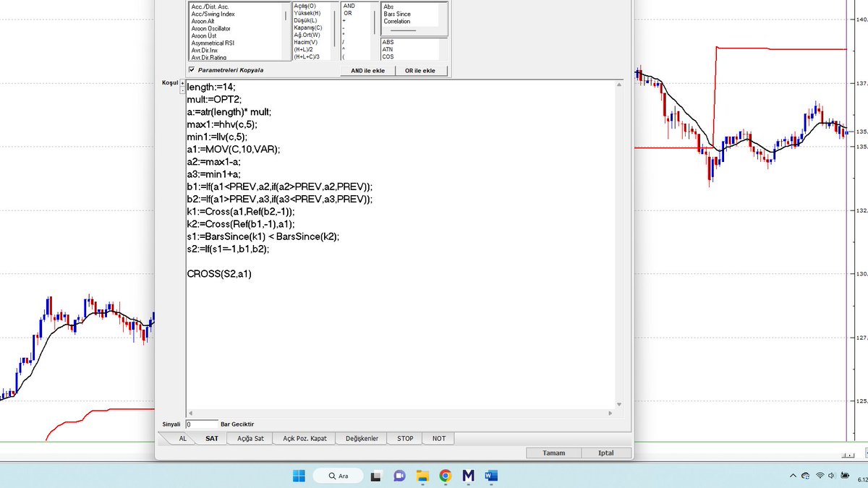Open File Explorer from the taskbar
868x488 pixels.
pyautogui.click(x=422, y=476)
